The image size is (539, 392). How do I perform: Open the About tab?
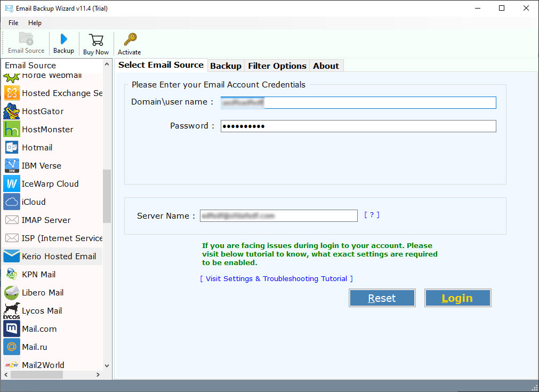(326, 66)
